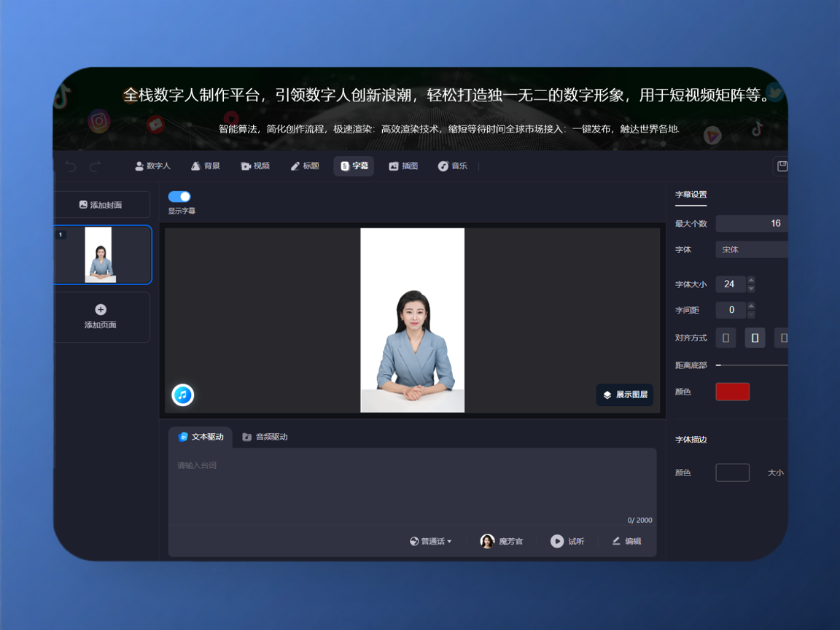The image size is (840, 630).
Task: Click the 展示图层 button
Action: 624,395
